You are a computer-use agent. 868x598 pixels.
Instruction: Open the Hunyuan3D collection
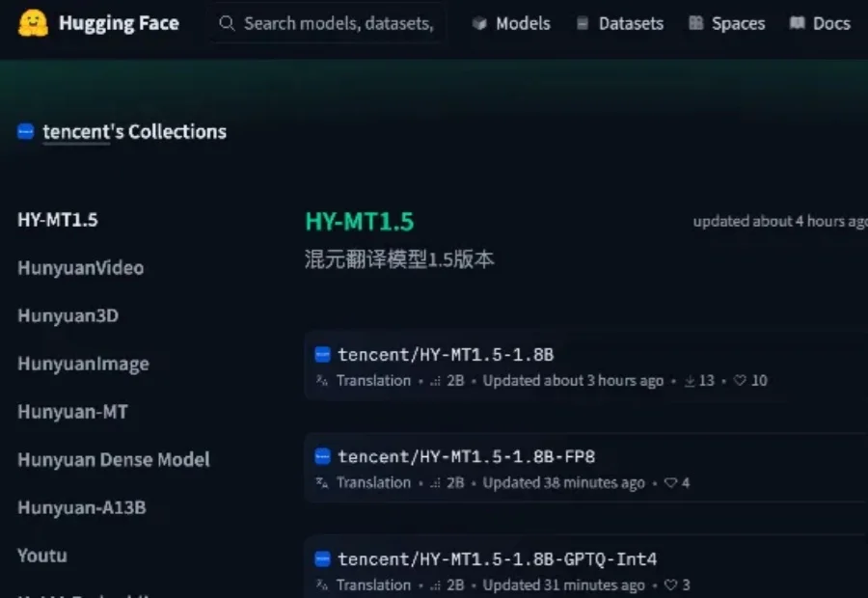click(67, 315)
